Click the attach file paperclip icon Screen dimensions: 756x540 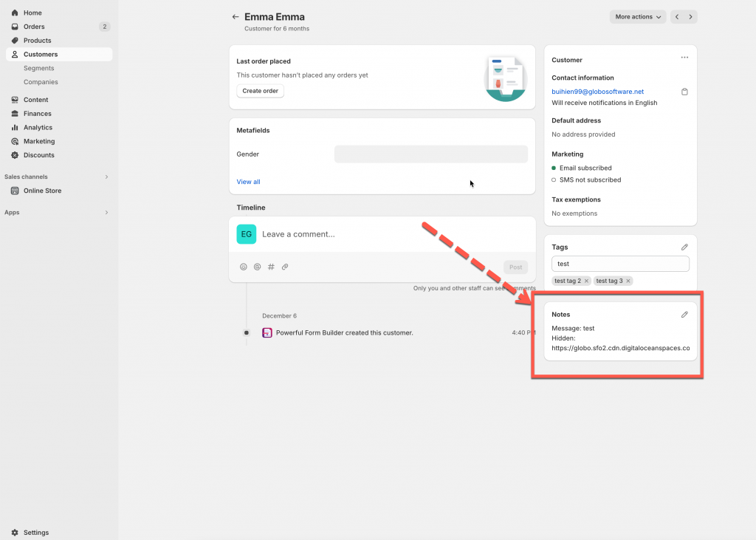pos(285,267)
